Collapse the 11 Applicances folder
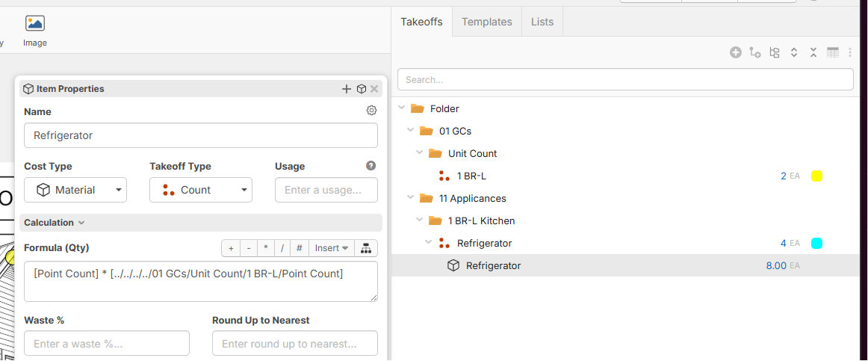The height and width of the screenshot is (361, 868). coord(410,198)
